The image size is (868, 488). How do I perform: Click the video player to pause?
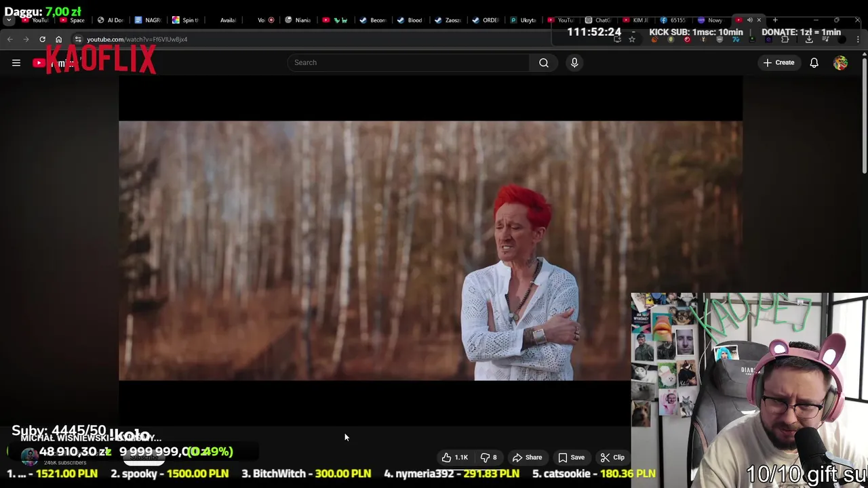click(431, 251)
